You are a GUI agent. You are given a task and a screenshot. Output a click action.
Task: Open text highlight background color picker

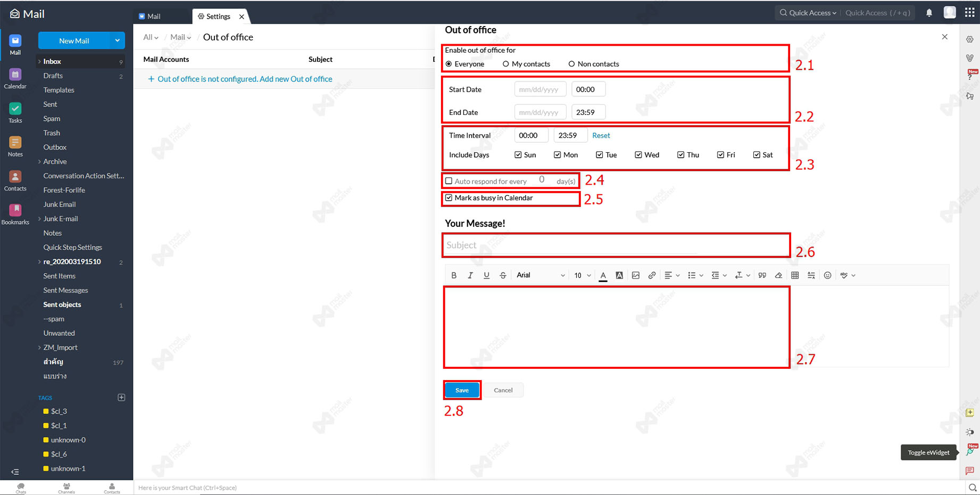[x=619, y=275]
